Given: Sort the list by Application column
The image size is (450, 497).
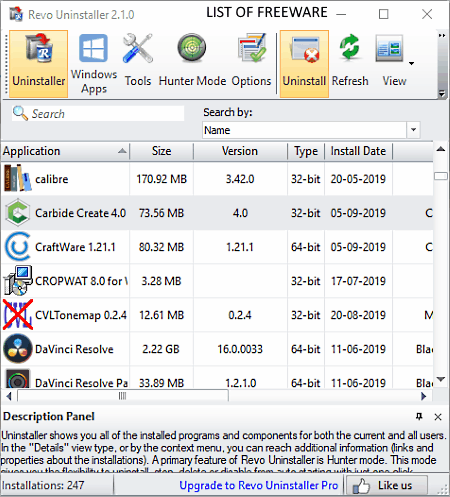Looking at the screenshot, I should 65,151.
